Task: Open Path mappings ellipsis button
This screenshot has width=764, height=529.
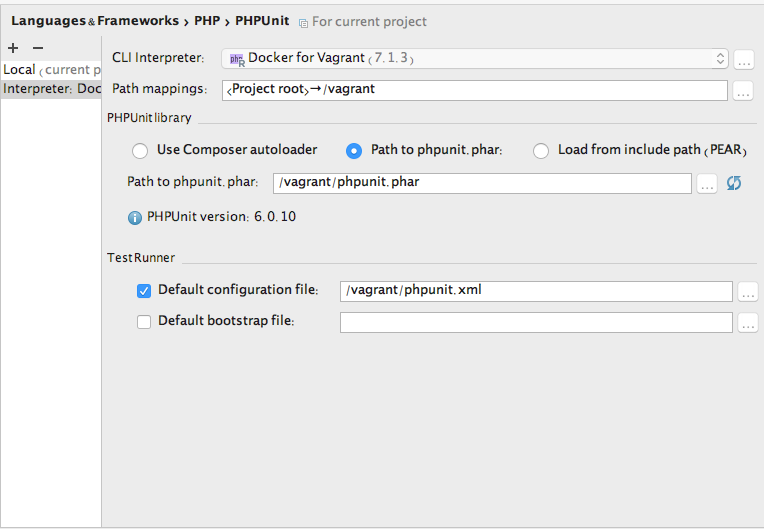Action: (x=743, y=91)
